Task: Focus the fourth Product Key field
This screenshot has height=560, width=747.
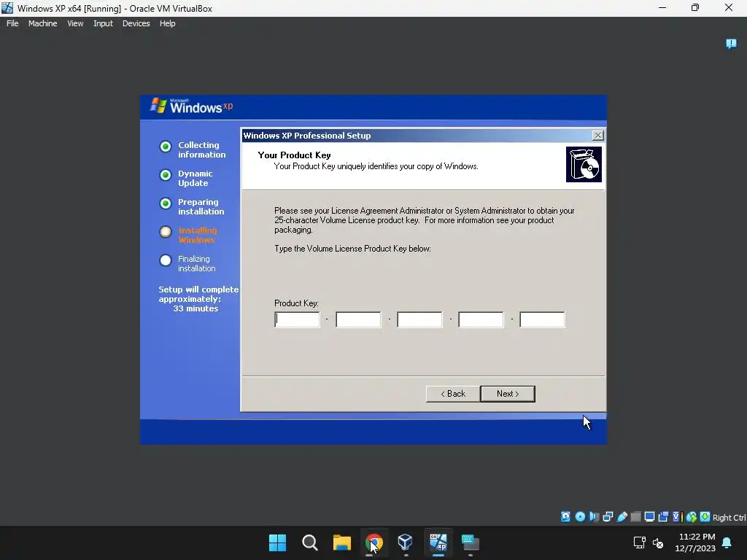Action: (x=481, y=319)
